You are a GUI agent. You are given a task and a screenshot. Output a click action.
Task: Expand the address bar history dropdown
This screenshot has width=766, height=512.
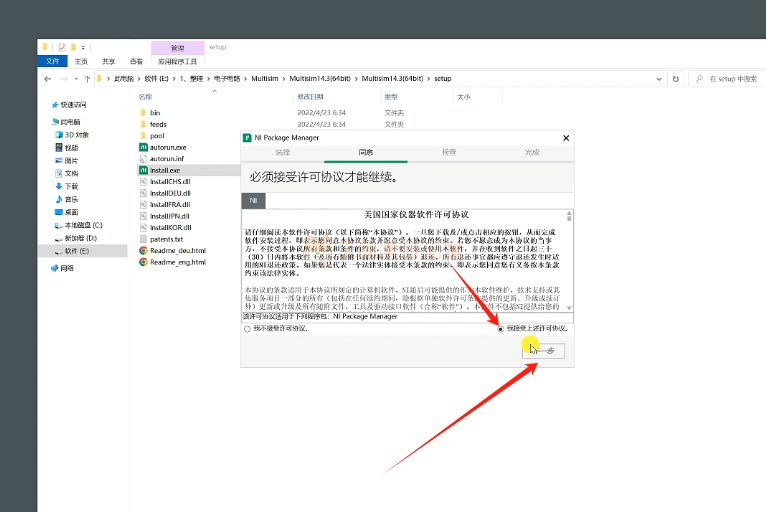677,78
